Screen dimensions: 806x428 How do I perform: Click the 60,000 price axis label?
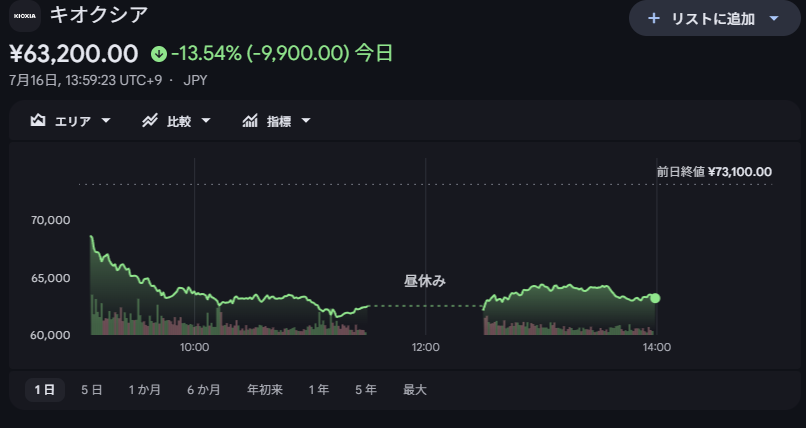pyautogui.click(x=50, y=335)
